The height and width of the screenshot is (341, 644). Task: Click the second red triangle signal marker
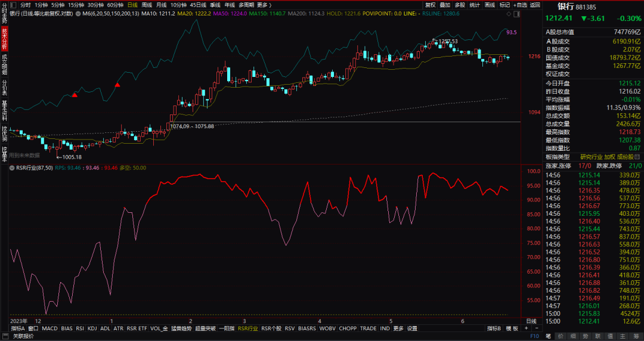pos(117,85)
